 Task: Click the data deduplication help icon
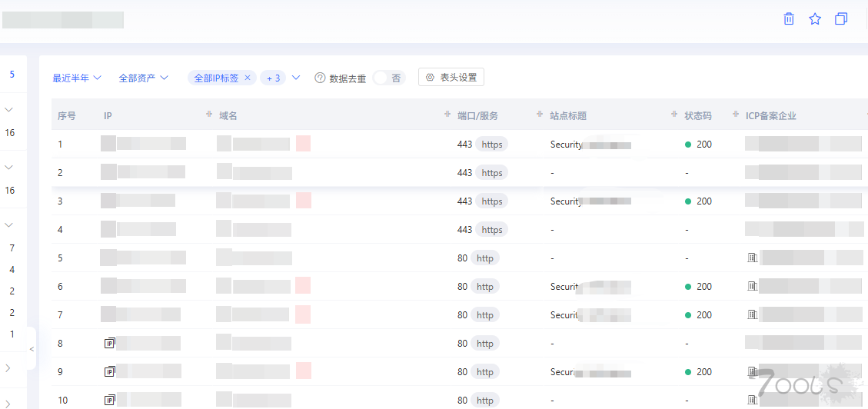pyautogui.click(x=319, y=78)
